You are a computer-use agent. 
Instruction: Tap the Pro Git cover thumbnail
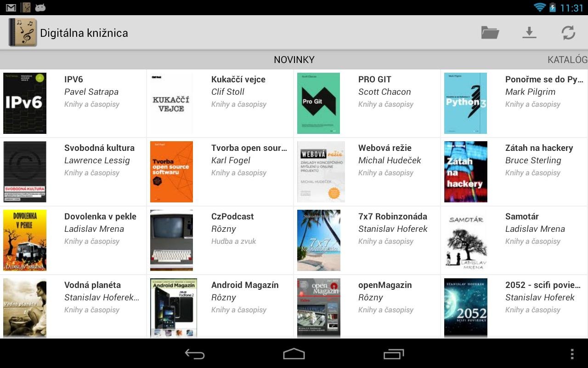(x=318, y=103)
